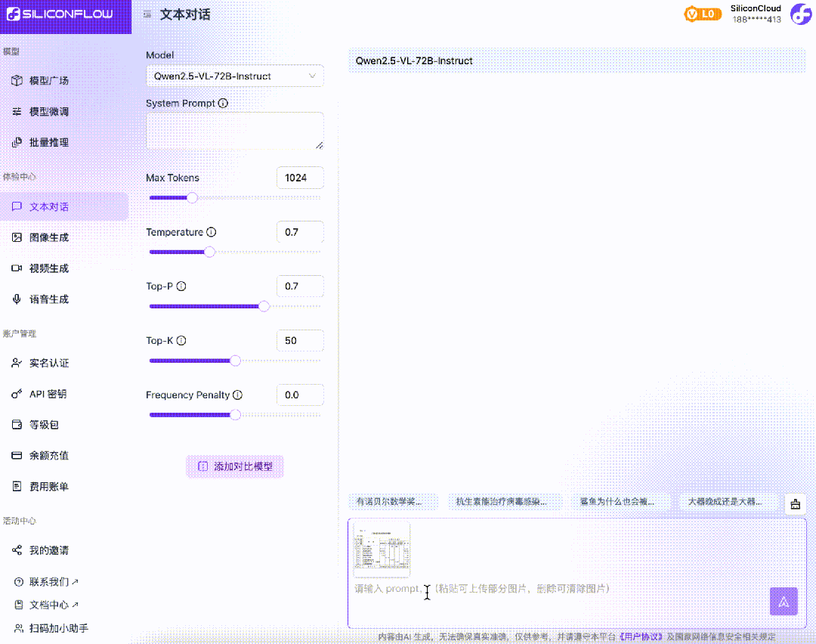Screen dimensions: 816x644
Task: Click the 模型广场 cube icon
Action: tap(17, 81)
